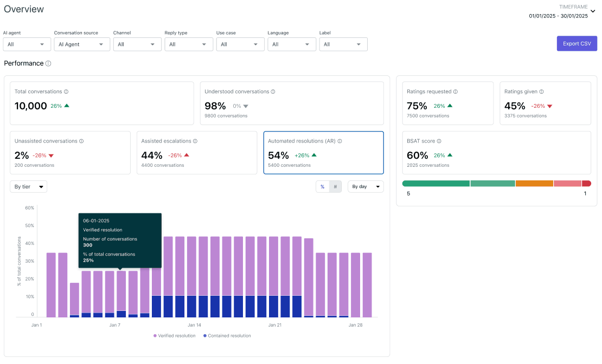
Task: Click orange segment of BSAT rating bar
Action: click(x=534, y=184)
